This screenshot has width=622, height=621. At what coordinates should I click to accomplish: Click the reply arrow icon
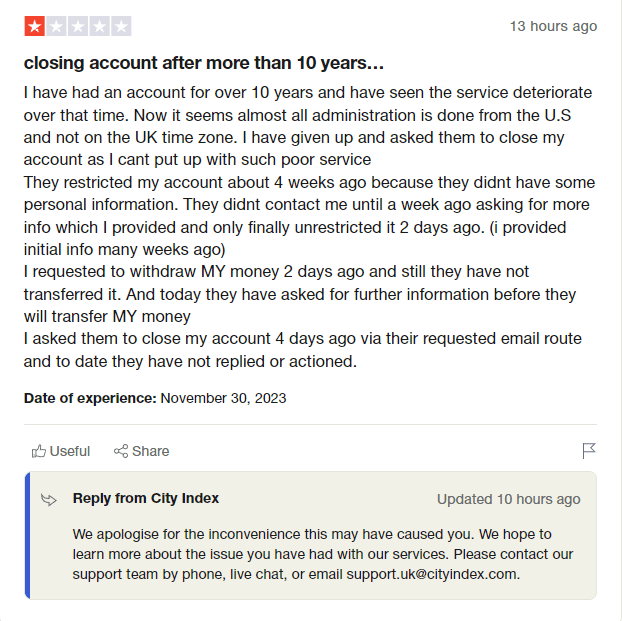coord(48,499)
